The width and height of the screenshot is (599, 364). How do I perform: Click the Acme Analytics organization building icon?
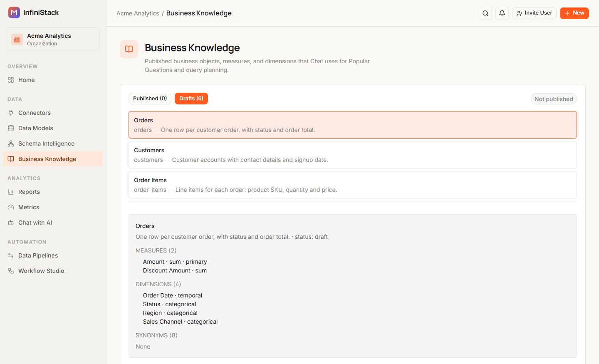tap(17, 40)
